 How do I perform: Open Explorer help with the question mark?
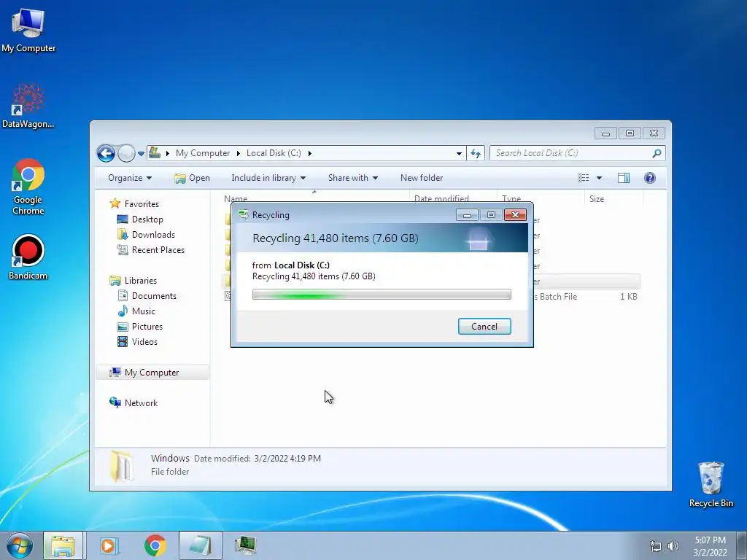tap(649, 178)
